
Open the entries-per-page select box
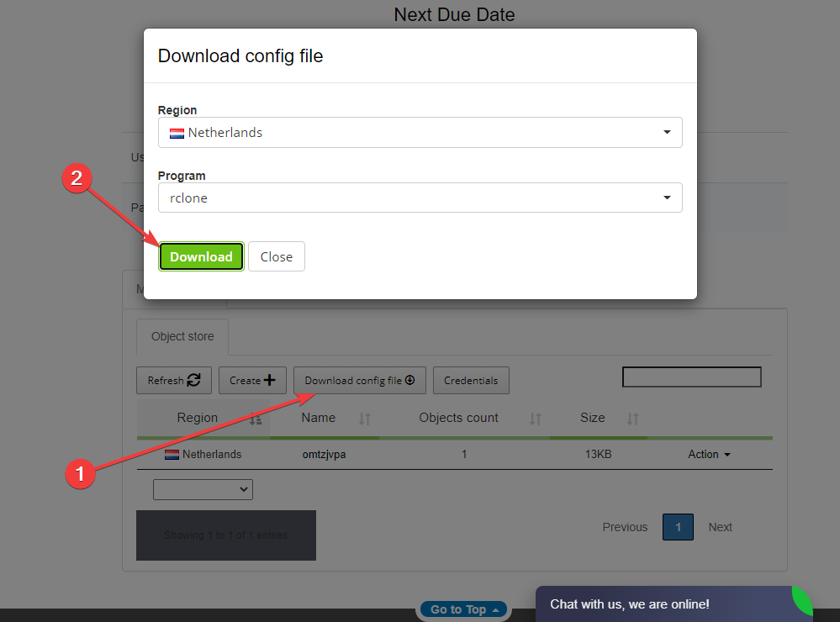pyautogui.click(x=203, y=489)
